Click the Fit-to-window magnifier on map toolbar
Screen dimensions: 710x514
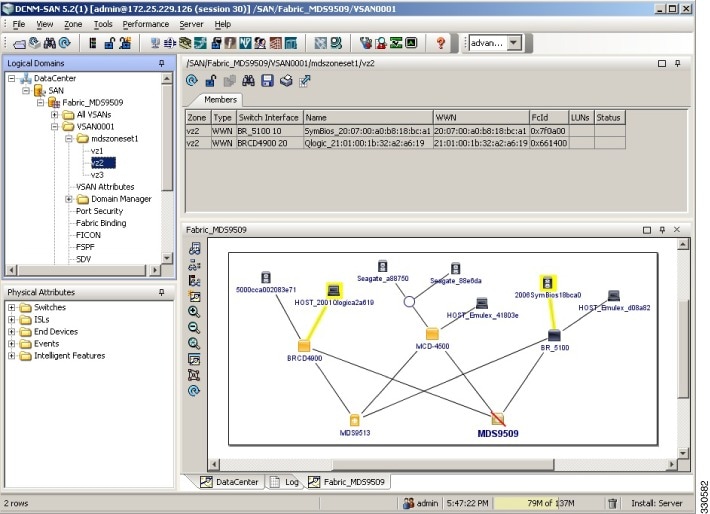[x=194, y=343]
